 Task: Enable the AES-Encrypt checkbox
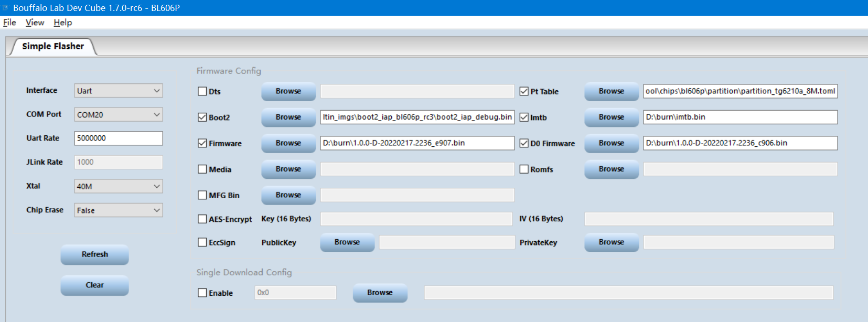[202, 219]
